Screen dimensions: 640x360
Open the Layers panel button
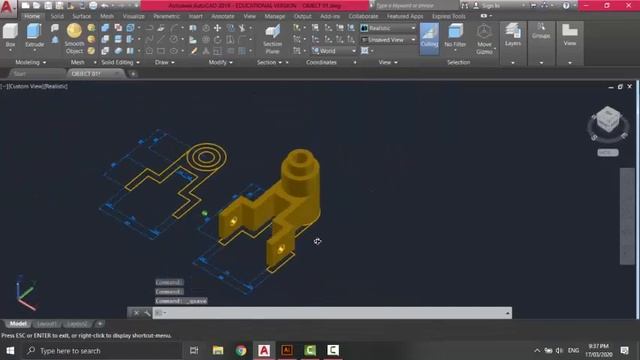(513, 43)
